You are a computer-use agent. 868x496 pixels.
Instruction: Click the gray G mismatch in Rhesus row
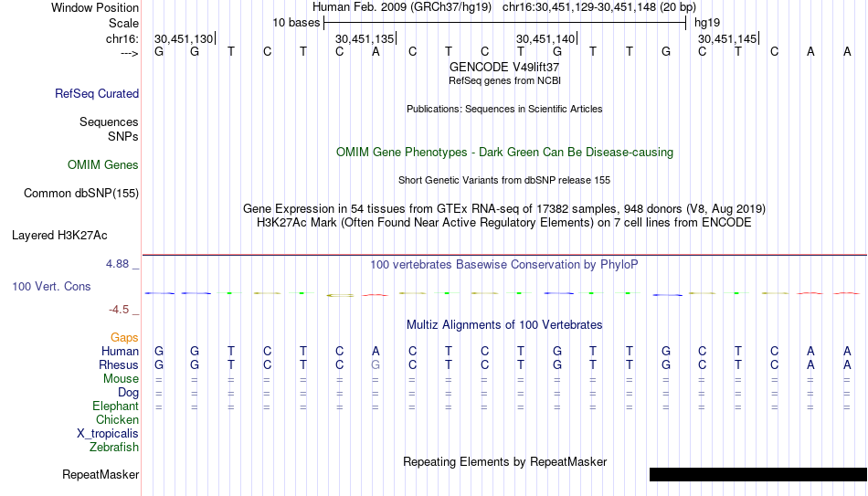tap(376, 364)
